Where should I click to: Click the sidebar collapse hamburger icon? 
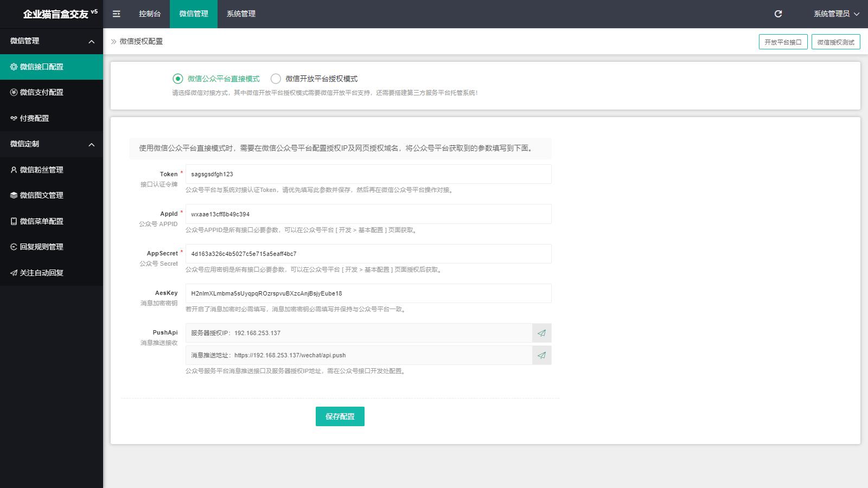tap(116, 14)
